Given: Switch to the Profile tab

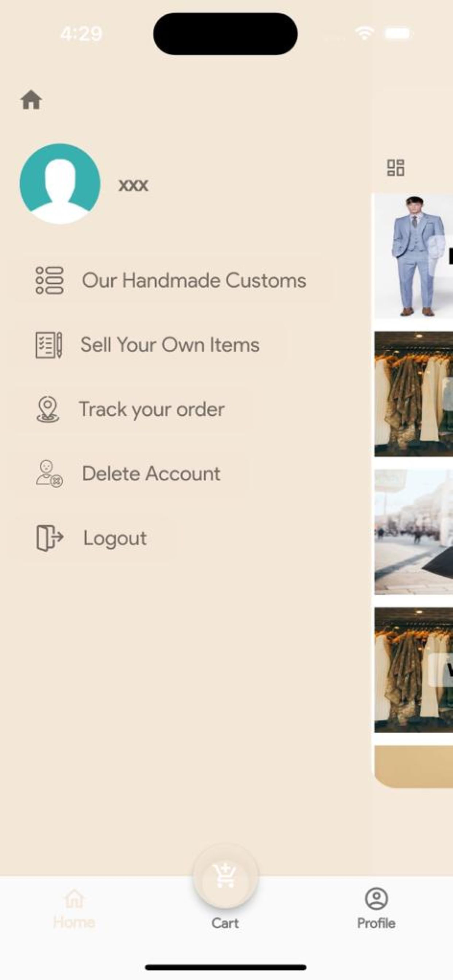Looking at the screenshot, I should point(376,909).
